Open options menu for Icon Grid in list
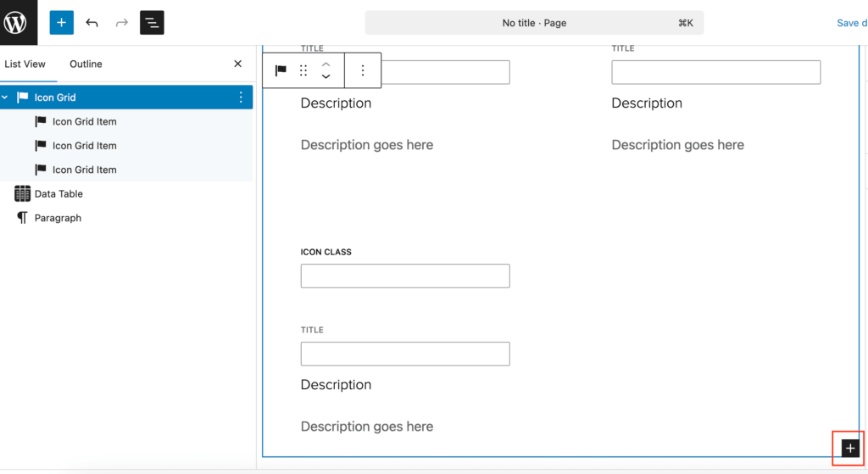 click(241, 98)
